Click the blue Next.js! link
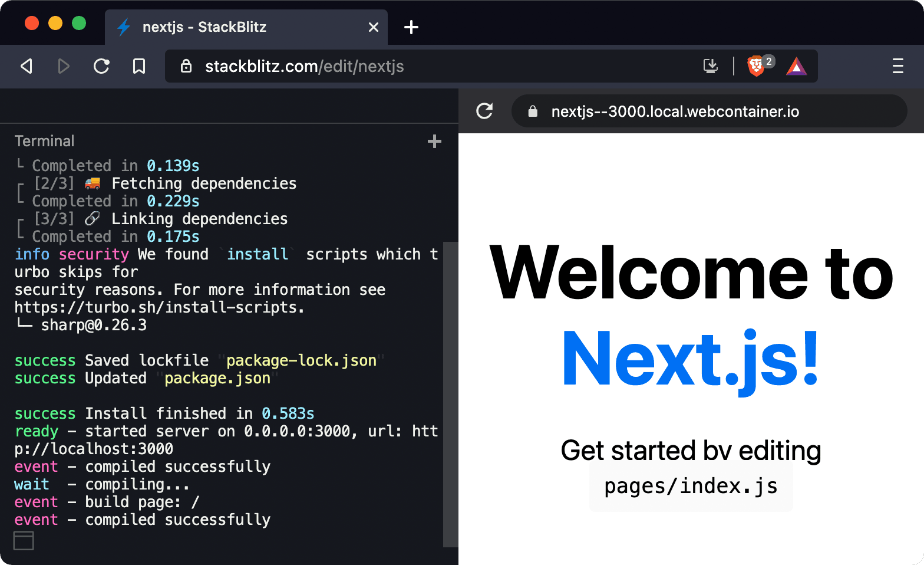Viewport: 924px width, 565px height. coord(690,359)
